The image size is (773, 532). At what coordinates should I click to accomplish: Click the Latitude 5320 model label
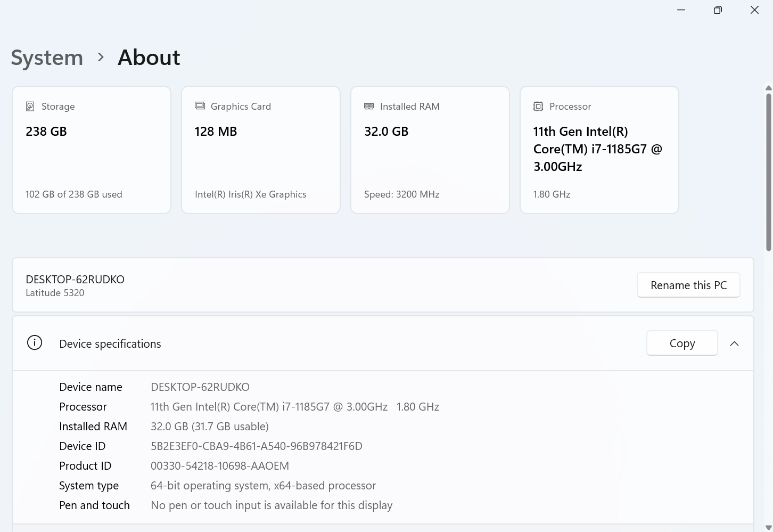(x=55, y=293)
